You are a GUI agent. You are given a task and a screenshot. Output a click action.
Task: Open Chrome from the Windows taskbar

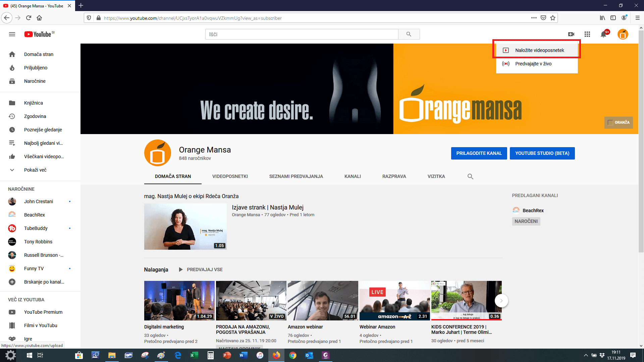pyautogui.click(x=293, y=355)
